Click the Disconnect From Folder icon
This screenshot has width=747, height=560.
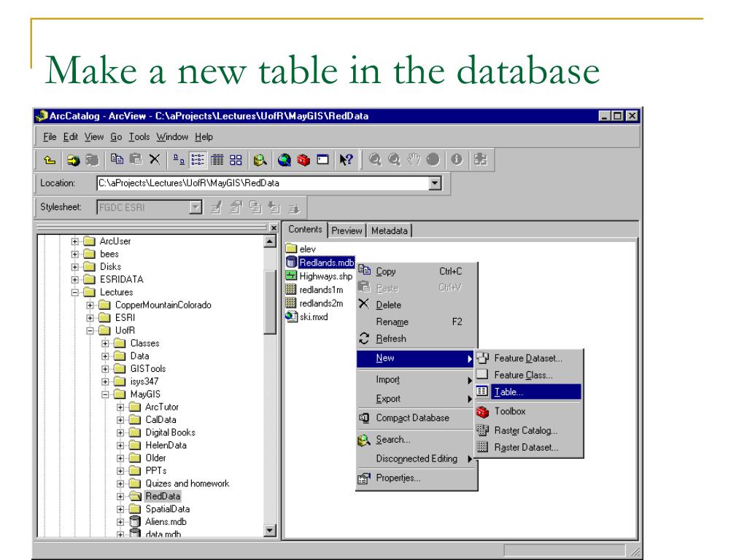coord(92,160)
